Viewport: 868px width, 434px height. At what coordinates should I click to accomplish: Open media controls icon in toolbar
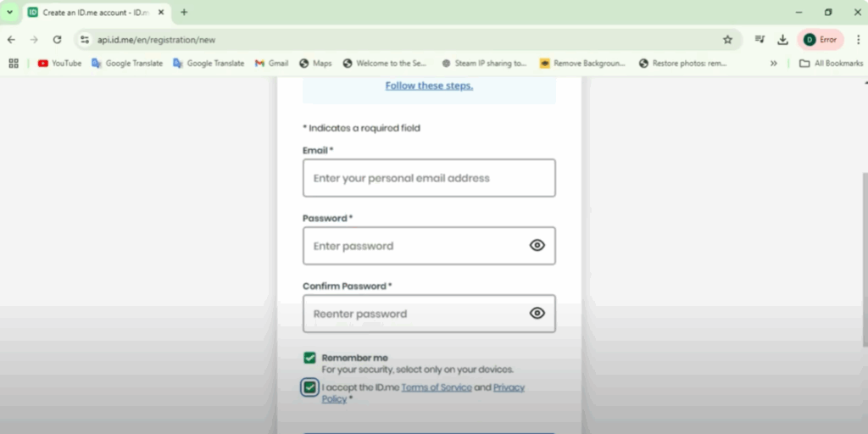759,39
